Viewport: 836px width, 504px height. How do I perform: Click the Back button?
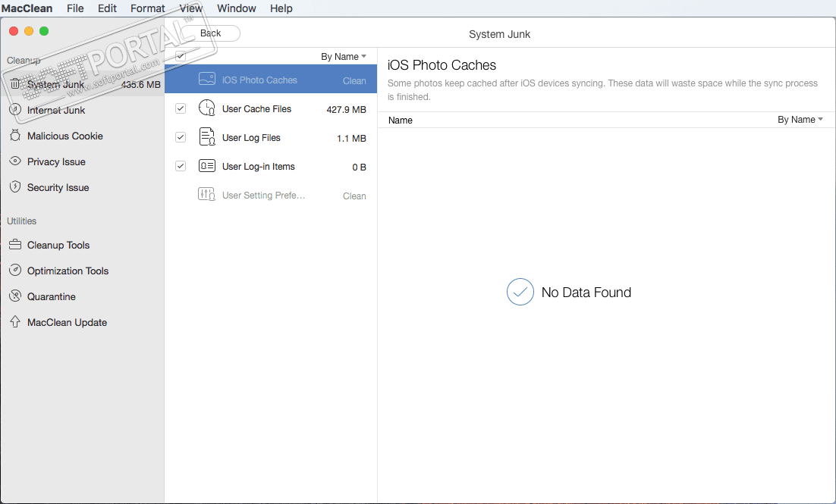(x=211, y=33)
